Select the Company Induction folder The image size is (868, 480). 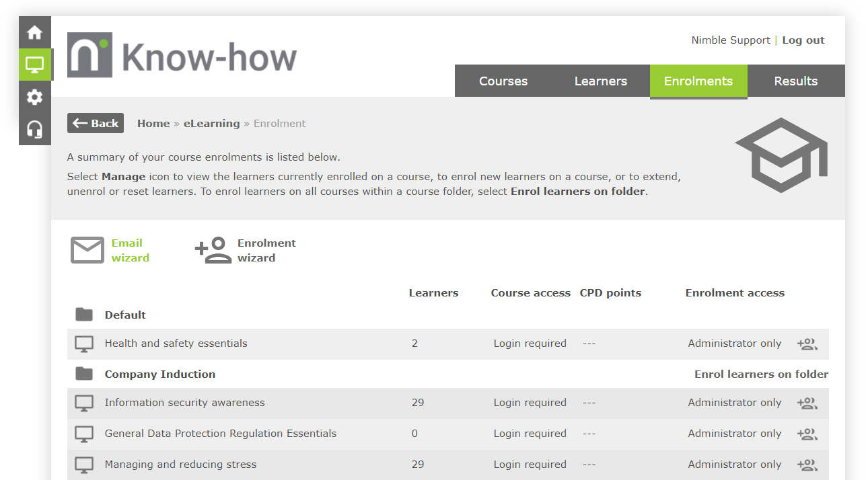159,374
